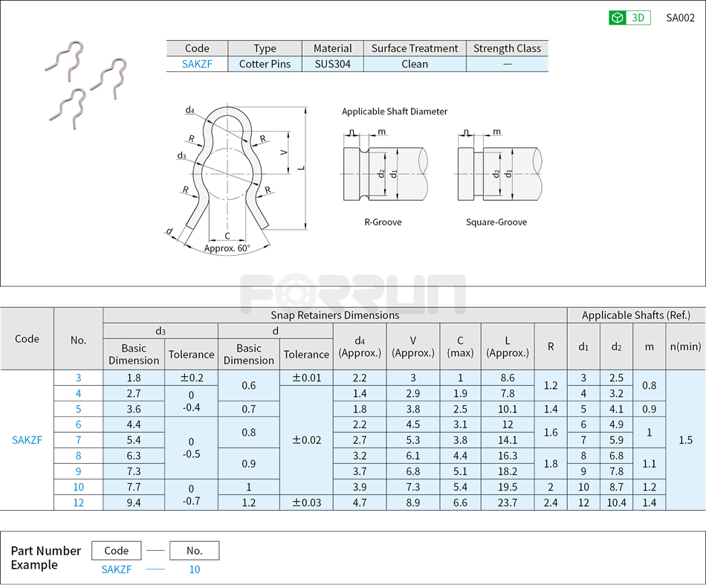Open the SAKZF code link in spec table
The image size is (706, 588).
(196, 64)
